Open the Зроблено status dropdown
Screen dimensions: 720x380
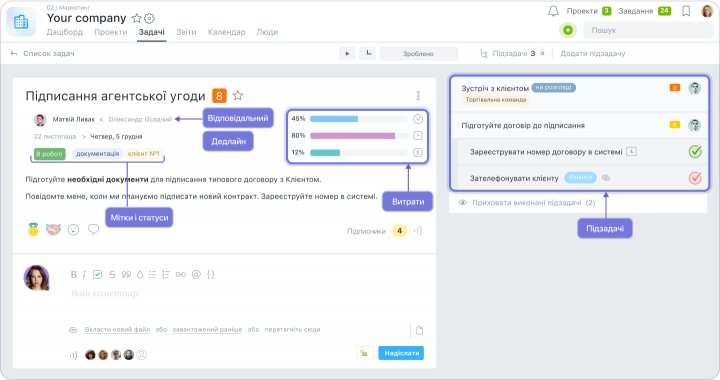418,54
